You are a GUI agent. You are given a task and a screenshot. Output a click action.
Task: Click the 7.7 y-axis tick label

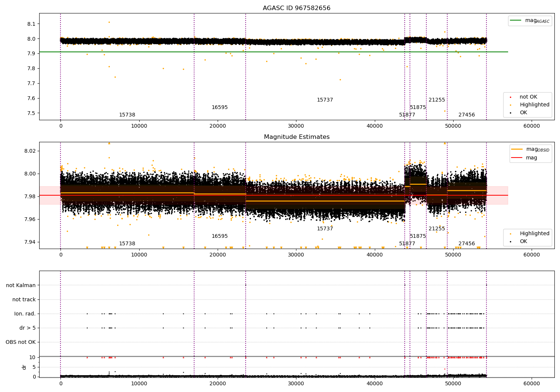coord(31,84)
